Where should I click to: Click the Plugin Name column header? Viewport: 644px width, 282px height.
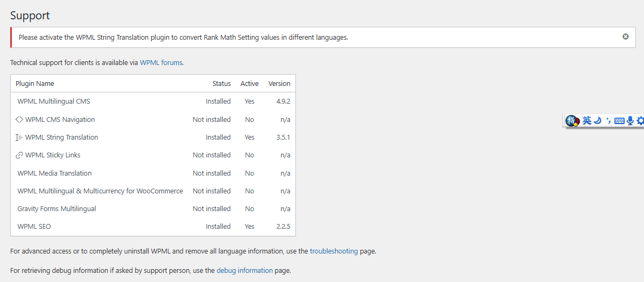pos(35,84)
